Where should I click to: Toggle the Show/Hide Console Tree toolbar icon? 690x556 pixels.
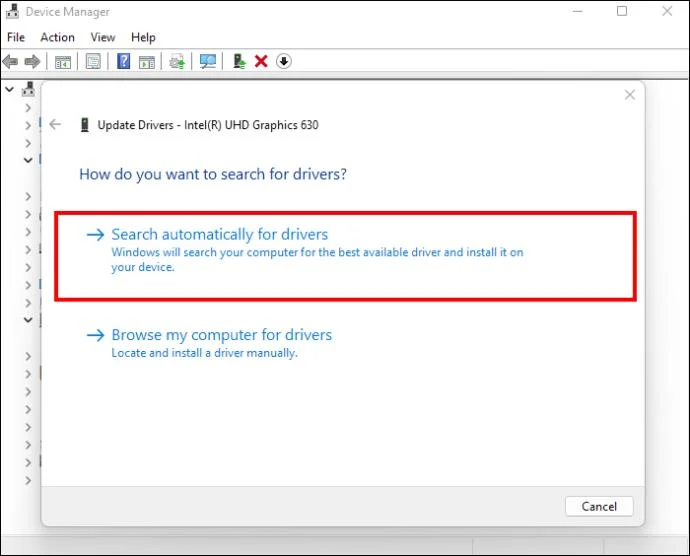[x=62, y=62]
